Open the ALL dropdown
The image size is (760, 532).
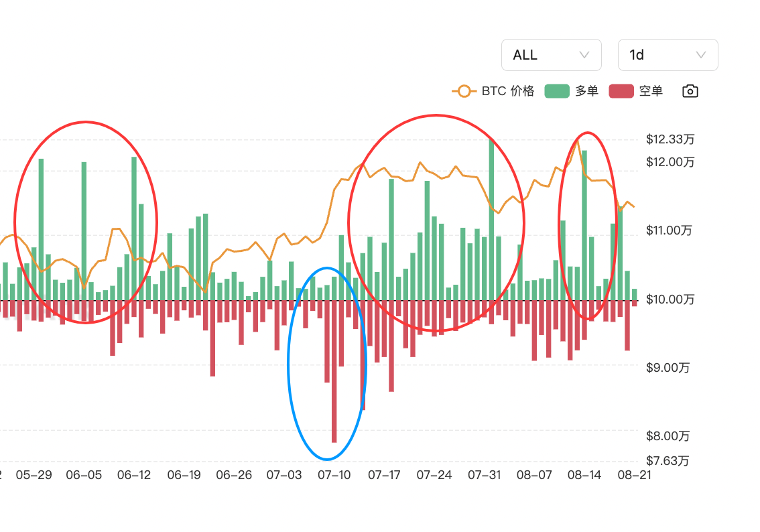551,55
